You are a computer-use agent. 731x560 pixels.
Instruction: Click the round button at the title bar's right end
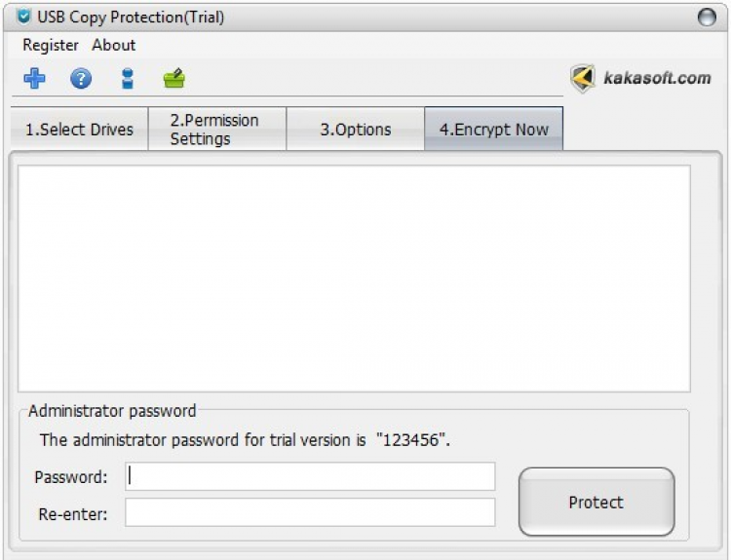click(x=707, y=17)
